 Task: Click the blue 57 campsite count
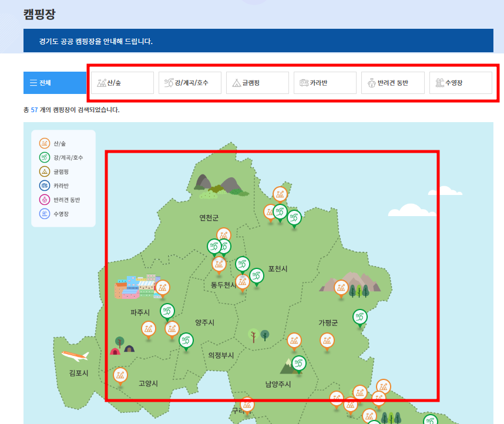pos(35,110)
